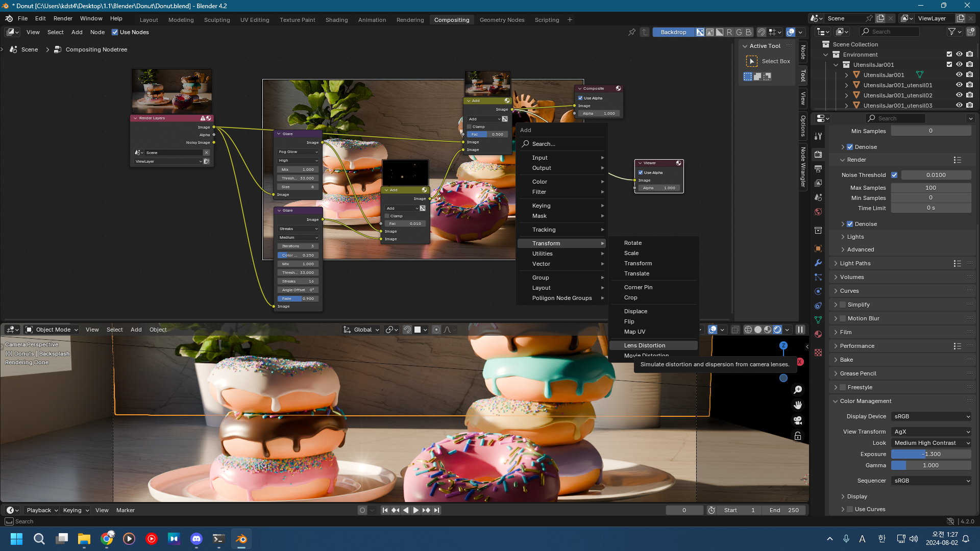Open the Object Constraints properties icon
980x551 pixels.
click(x=818, y=306)
